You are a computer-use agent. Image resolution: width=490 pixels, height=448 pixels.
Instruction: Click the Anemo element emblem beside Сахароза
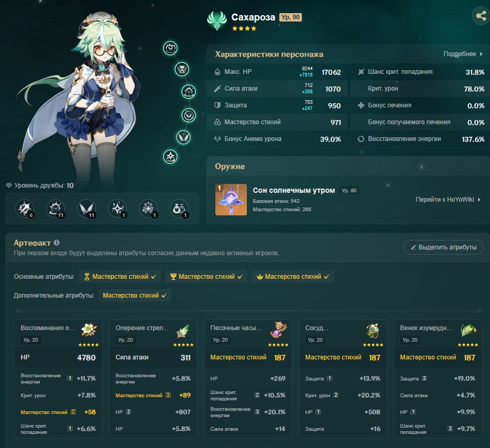pyautogui.click(x=216, y=20)
